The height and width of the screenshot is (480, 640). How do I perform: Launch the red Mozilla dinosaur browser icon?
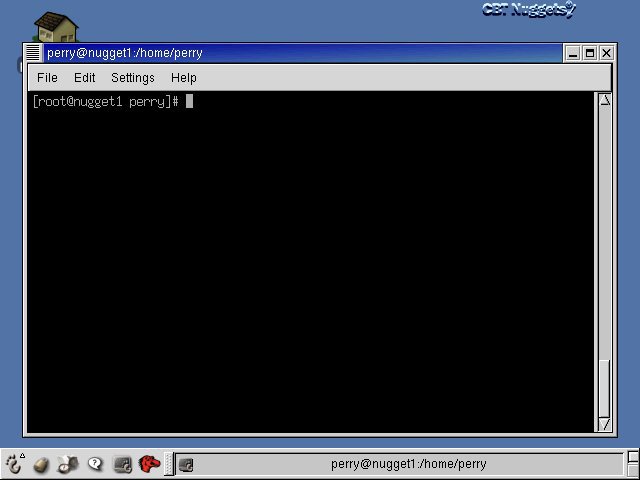[149, 464]
